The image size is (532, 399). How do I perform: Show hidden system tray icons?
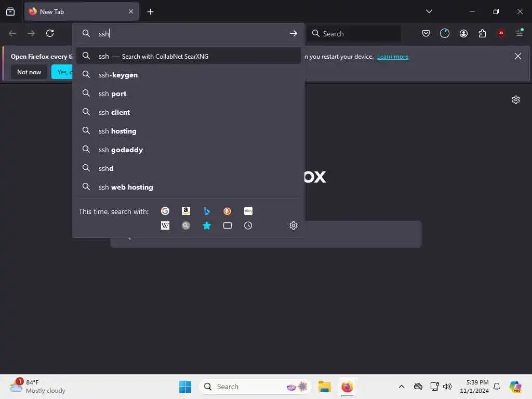click(402, 387)
